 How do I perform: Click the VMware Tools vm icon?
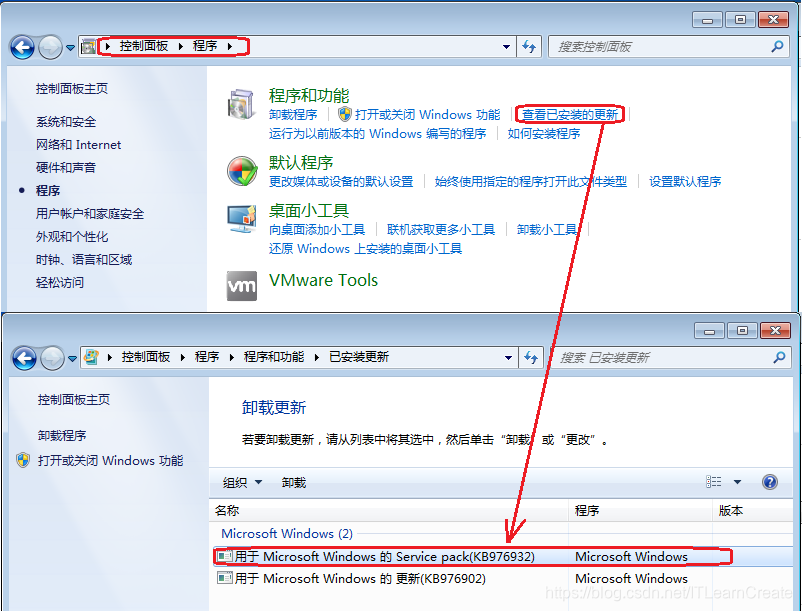242,285
